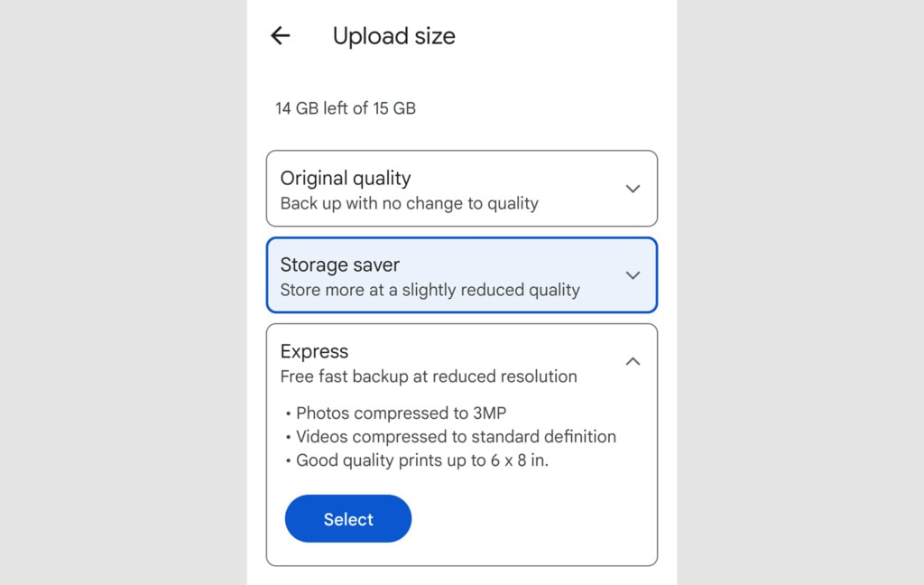This screenshot has width=924, height=585.
Task: Expand the Original quality details chevron
Action: pos(633,189)
